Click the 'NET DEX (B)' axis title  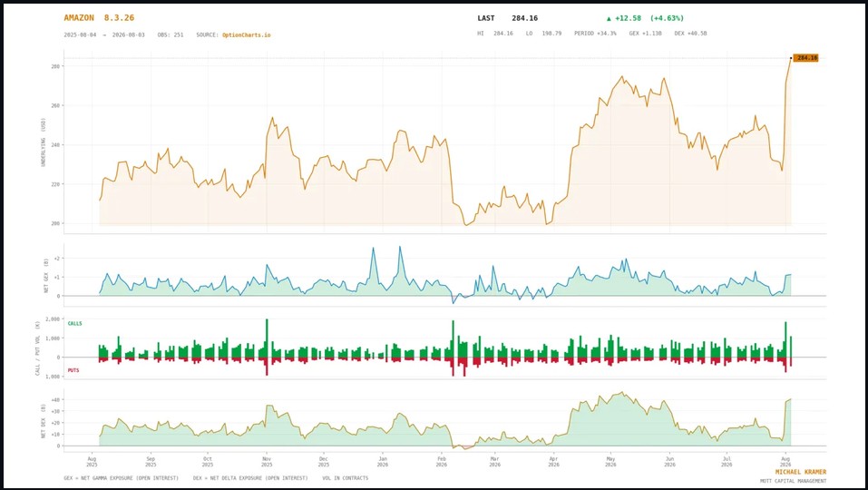pyautogui.click(x=44, y=421)
